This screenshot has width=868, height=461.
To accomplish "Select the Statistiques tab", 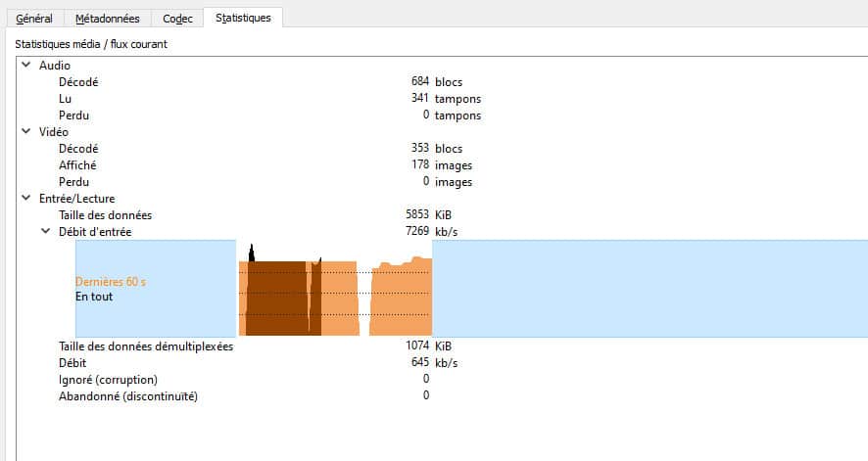I will [x=243, y=18].
